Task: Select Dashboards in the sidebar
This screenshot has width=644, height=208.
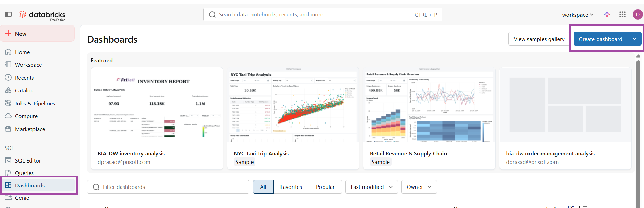Action: tap(30, 185)
